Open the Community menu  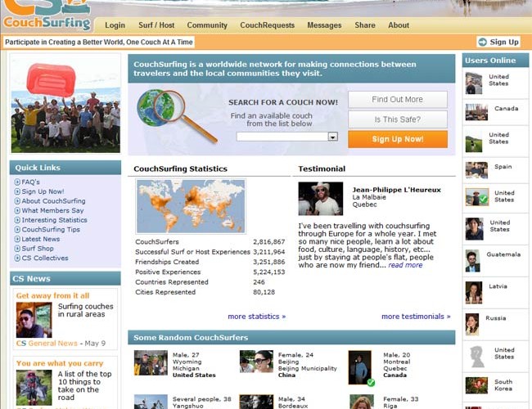click(x=207, y=25)
